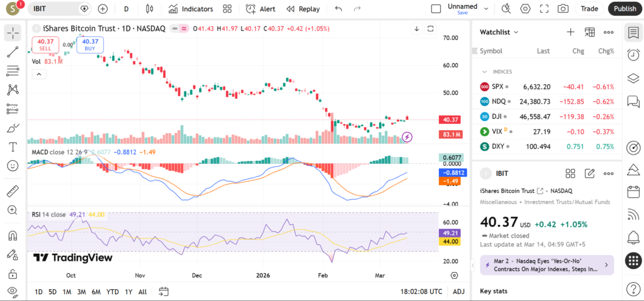Screen dimensions: 644x301
Task: Open the Alerts panel bell icon
Action: coord(633,237)
